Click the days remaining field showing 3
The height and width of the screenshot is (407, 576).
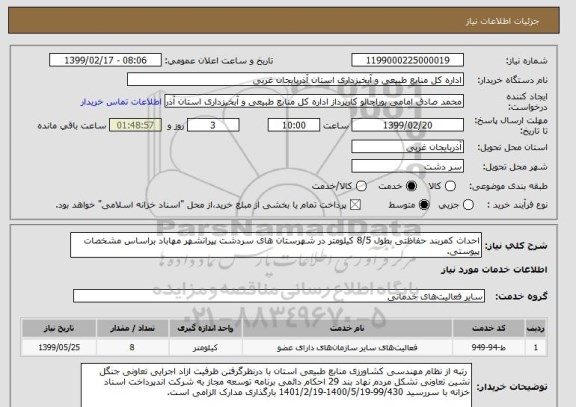213,125
